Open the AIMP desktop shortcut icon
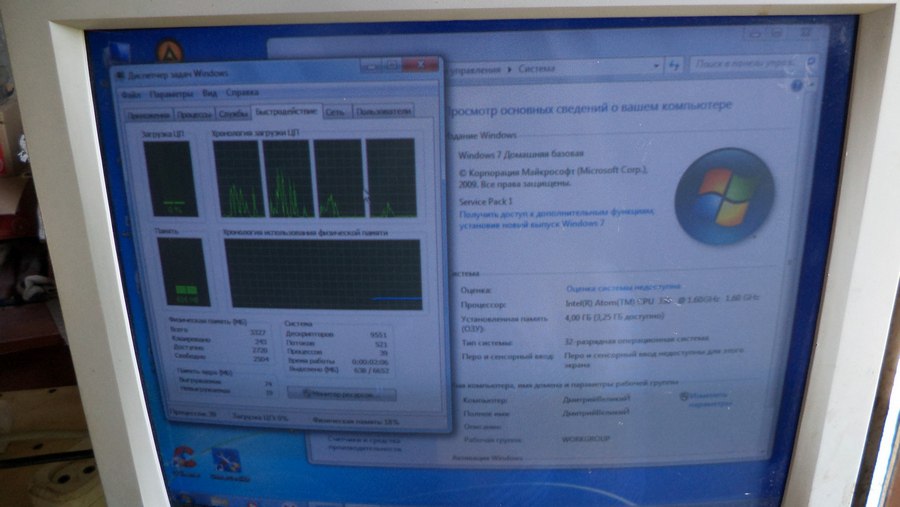Viewport: 900px width, 507px height. 169,51
